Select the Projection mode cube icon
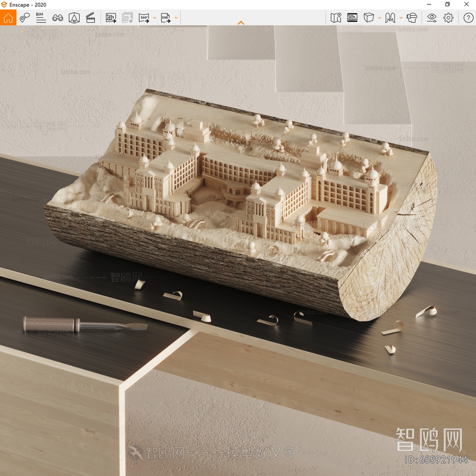 click(369, 18)
